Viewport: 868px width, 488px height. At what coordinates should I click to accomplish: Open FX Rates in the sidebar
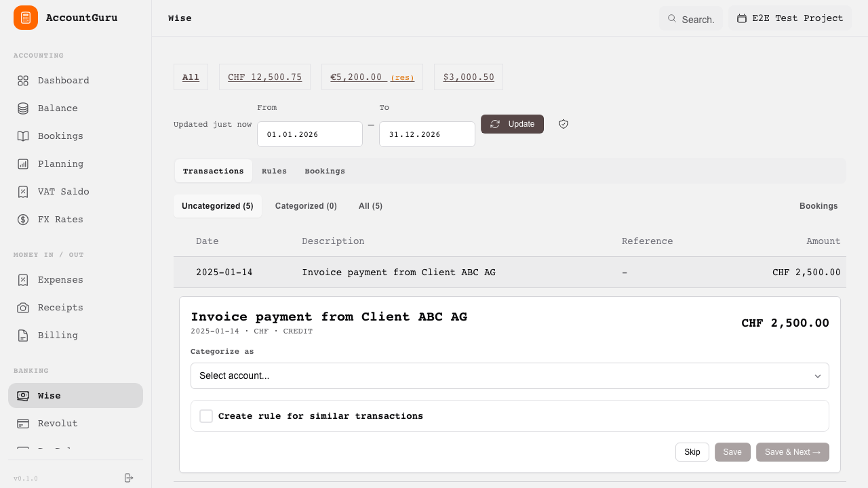coord(60,220)
